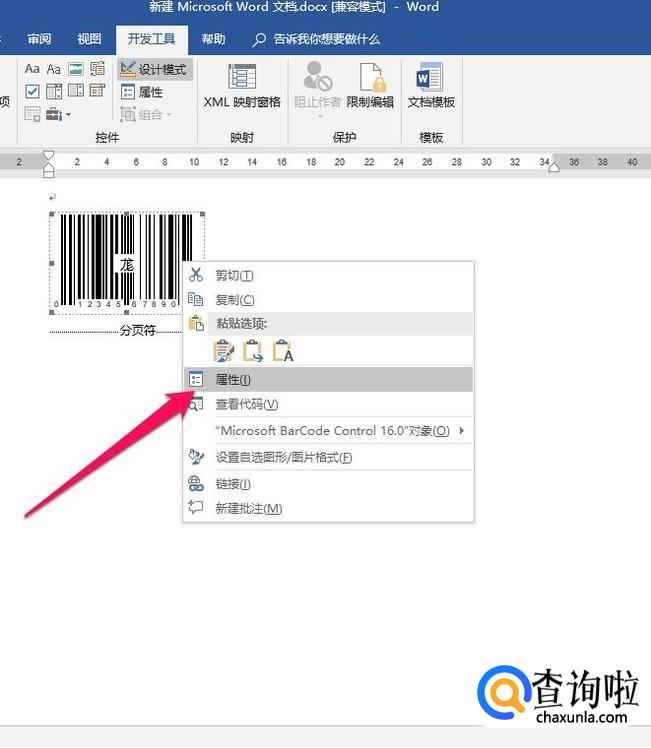The image size is (651, 748).
Task: Toggle 设计模式 (Design Mode)
Action: point(154,70)
